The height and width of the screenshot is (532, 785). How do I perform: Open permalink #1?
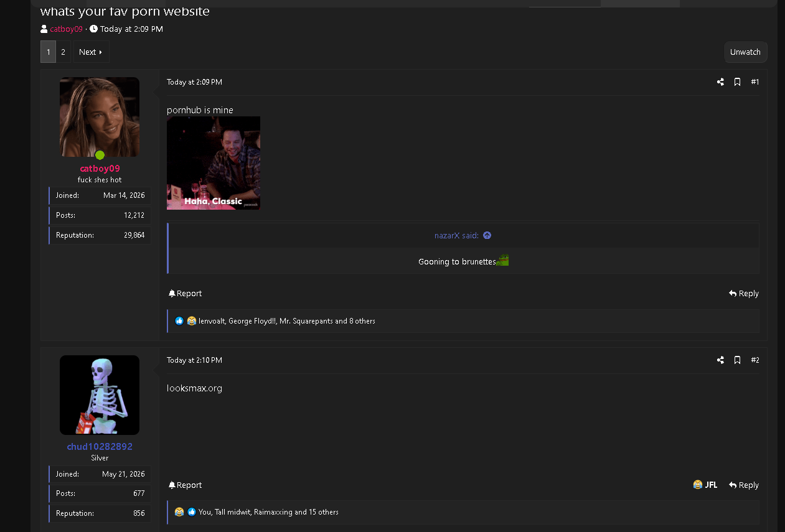[x=755, y=82]
